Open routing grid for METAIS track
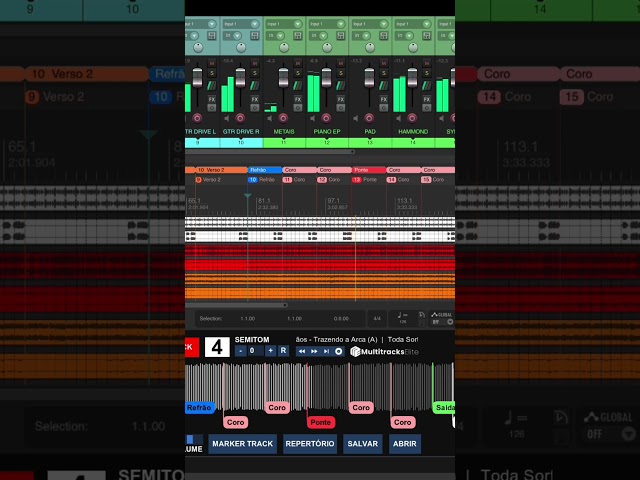The width and height of the screenshot is (640, 480). 298,36
